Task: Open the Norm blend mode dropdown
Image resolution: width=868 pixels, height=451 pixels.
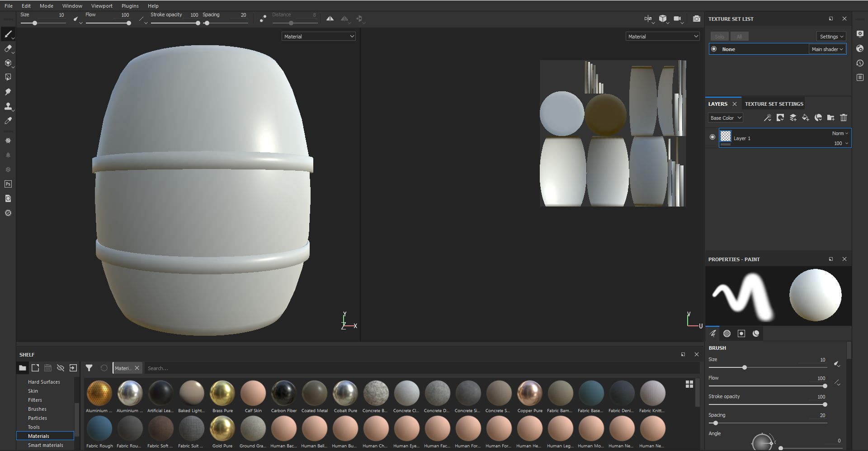Action: pos(839,133)
